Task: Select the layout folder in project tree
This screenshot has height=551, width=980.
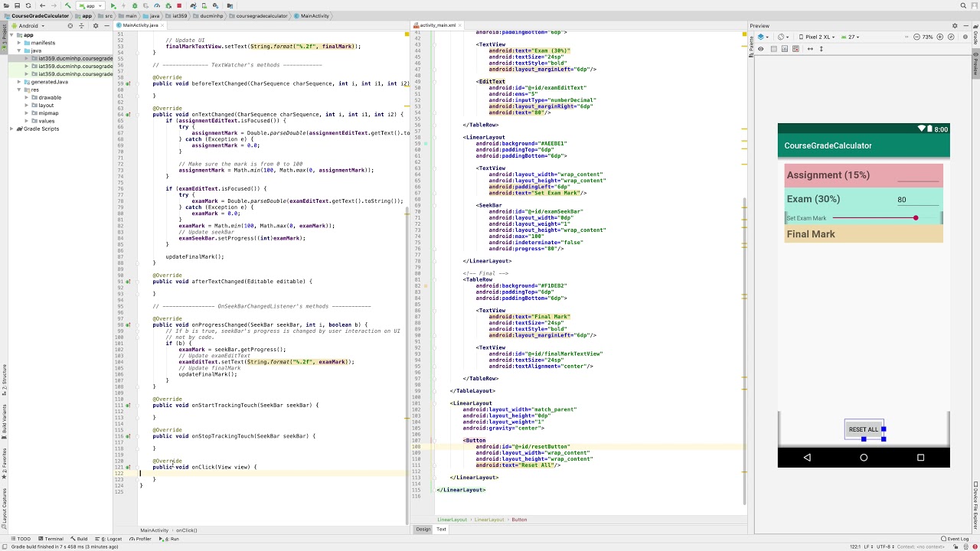Action: click(46, 106)
